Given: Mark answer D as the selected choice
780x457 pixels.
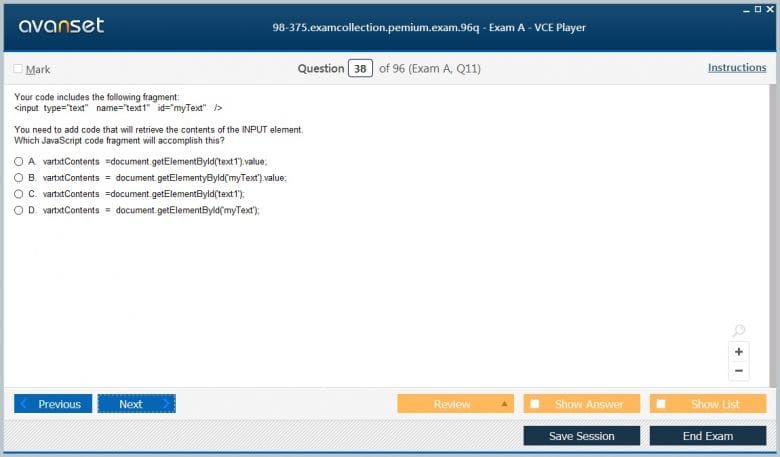Looking at the screenshot, I should click(18, 210).
